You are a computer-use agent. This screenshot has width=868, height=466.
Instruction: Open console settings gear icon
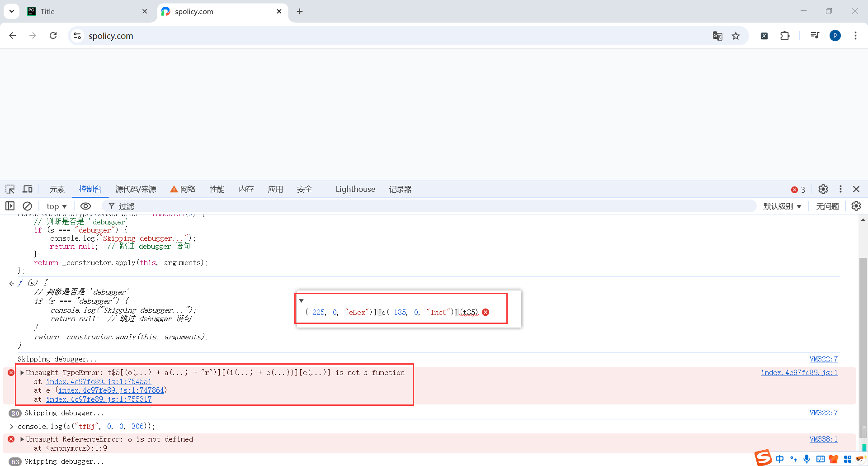click(x=856, y=206)
